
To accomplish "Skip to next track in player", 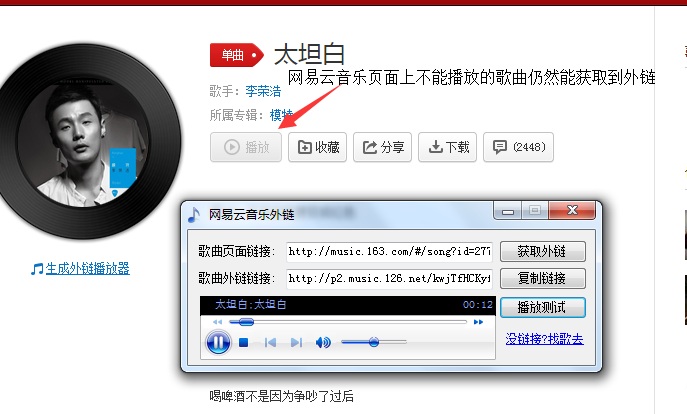I will pos(297,342).
